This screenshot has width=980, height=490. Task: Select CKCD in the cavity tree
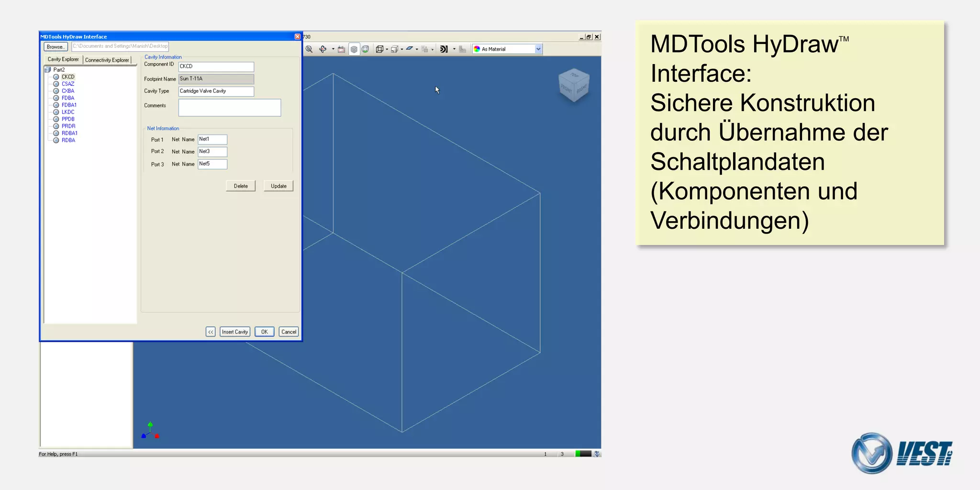(x=68, y=77)
